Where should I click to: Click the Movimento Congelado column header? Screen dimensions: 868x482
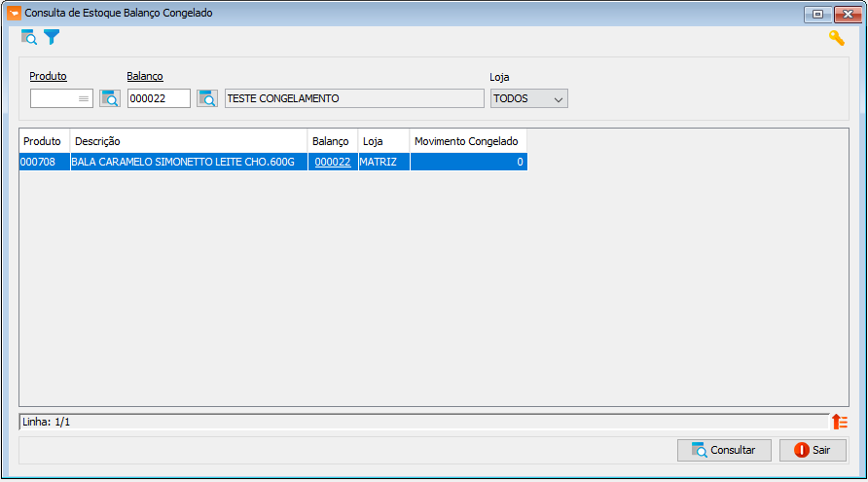pos(468,141)
